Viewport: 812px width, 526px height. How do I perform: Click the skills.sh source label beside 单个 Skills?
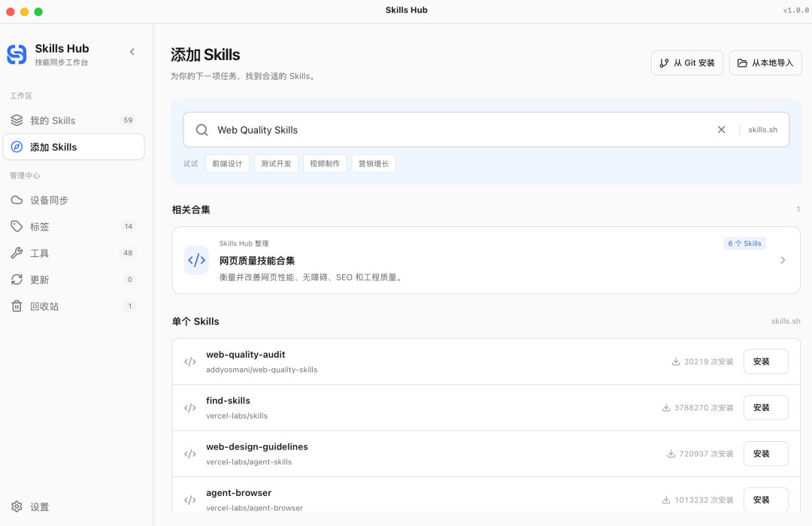click(x=786, y=321)
